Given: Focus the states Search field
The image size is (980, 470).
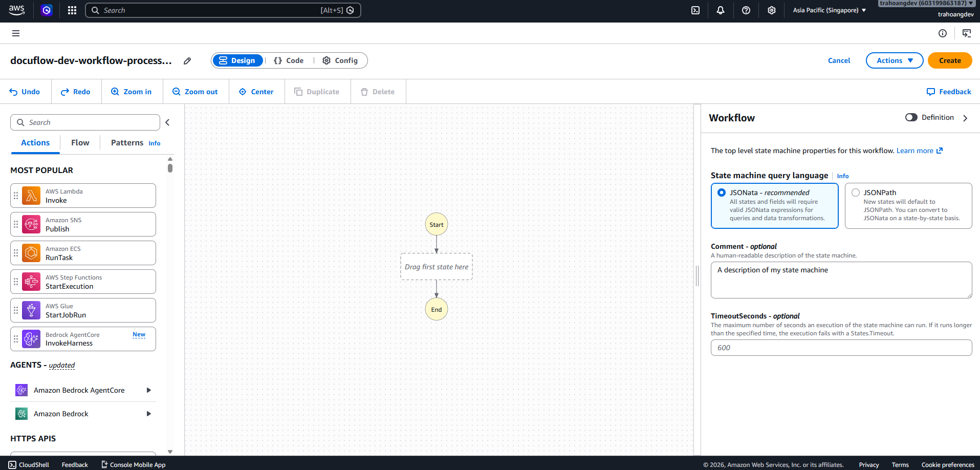Looking at the screenshot, I should coord(85,122).
